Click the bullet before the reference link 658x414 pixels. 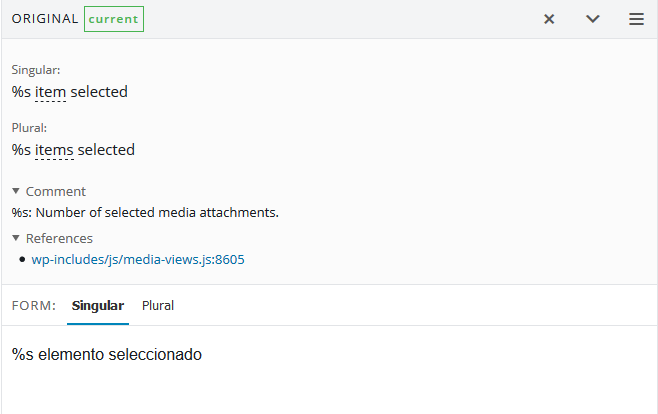[22, 259]
